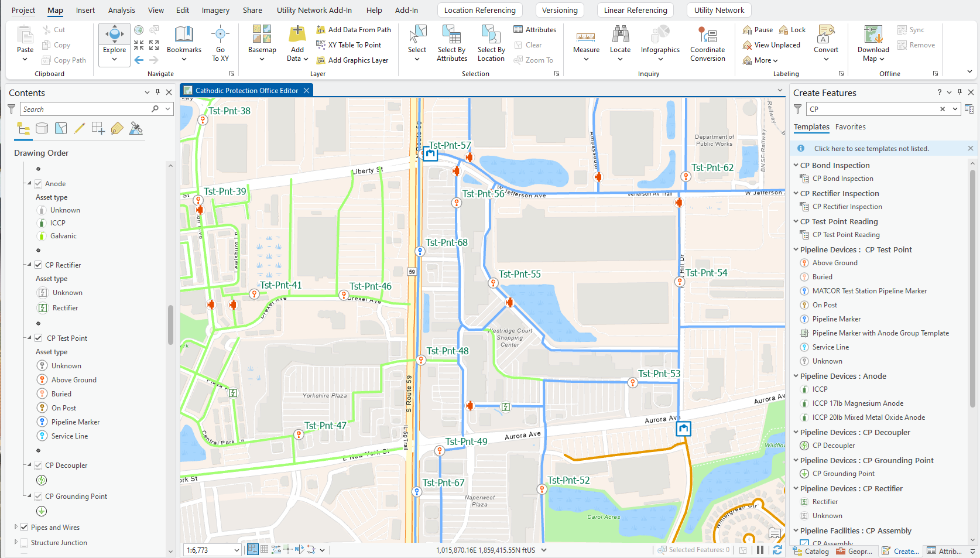
Task: Open the map scale dropdown
Action: point(237,550)
